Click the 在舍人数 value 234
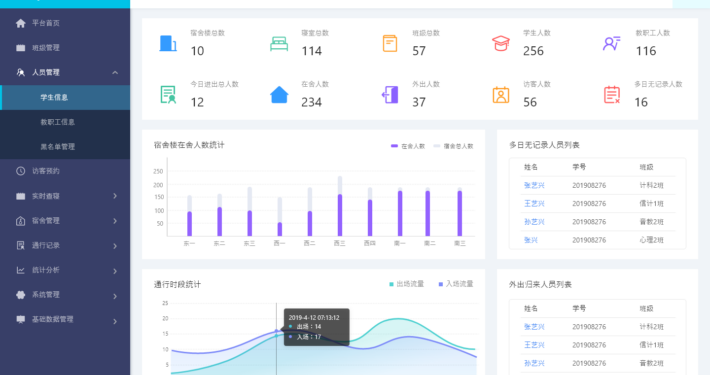The height and width of the screenshot is (375, 710). pyautogui.click(x=312, y=102)
